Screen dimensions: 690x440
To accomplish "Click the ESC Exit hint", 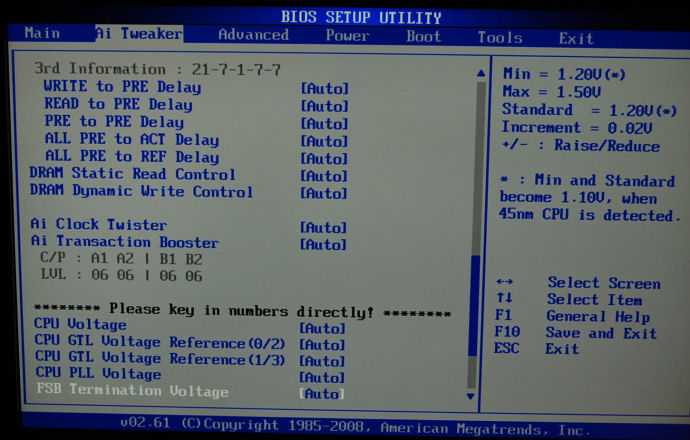I will coord(536,349).
